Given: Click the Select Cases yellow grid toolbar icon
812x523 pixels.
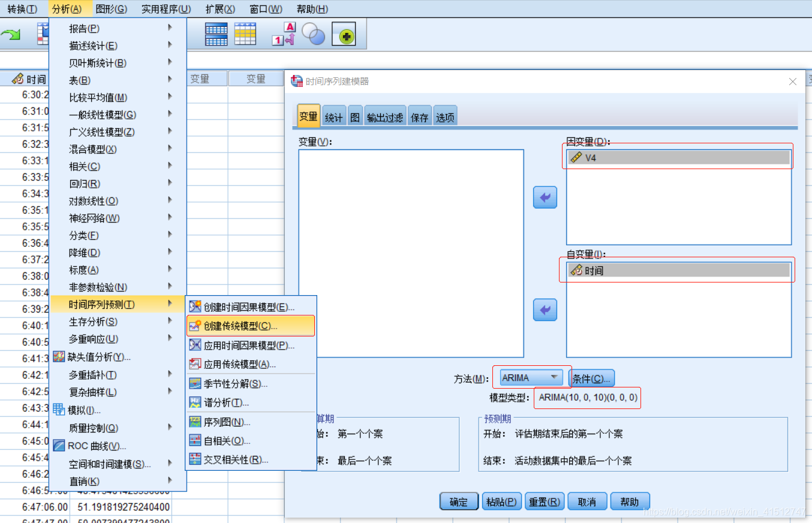Looking at the screenshot, I should [245, 34].
